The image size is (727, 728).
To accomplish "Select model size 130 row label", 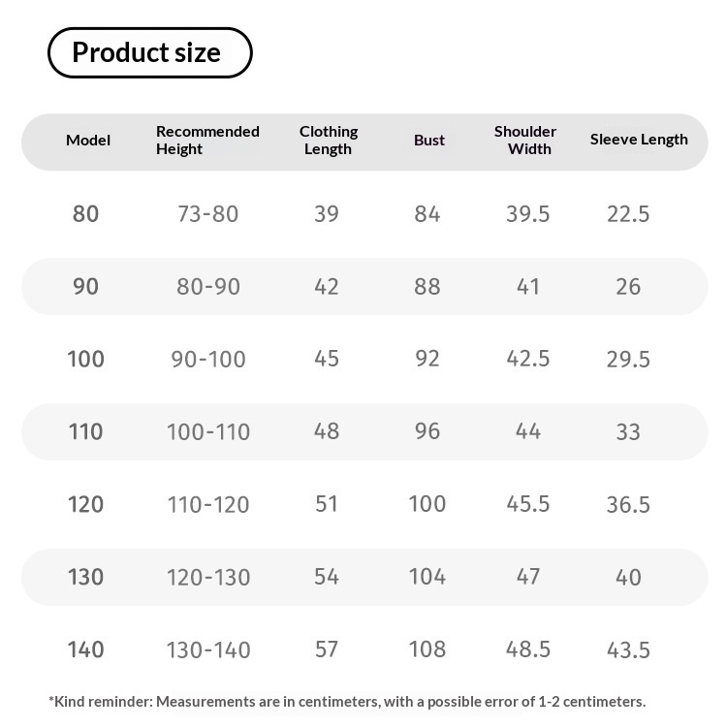I will [86, 577].
